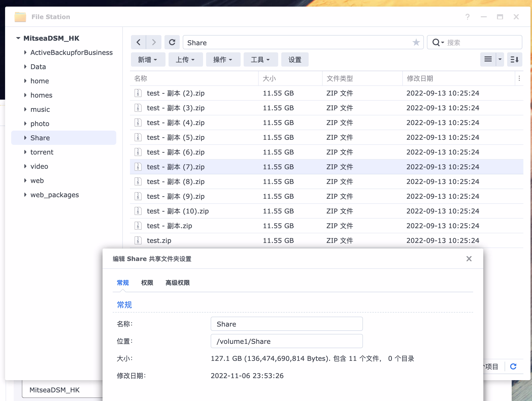Switch to list view mode icon
532x401 pixels.
pos(488,59)
